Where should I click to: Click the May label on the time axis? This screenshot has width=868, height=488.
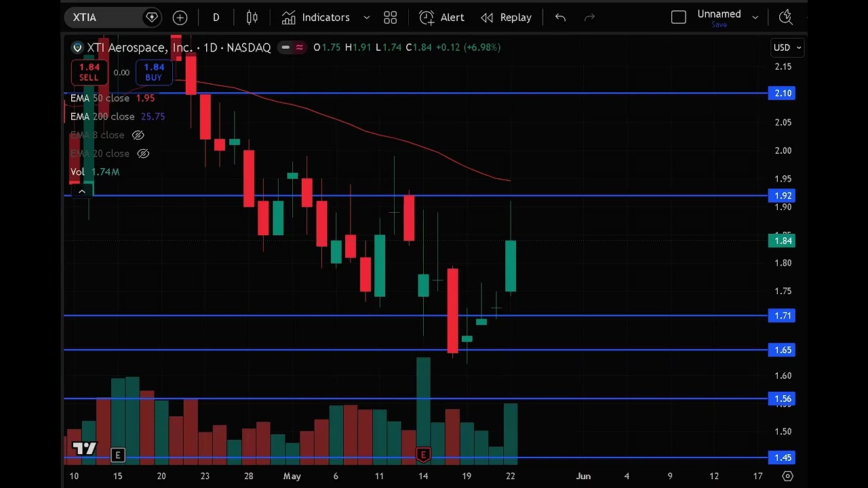point(292,476)
